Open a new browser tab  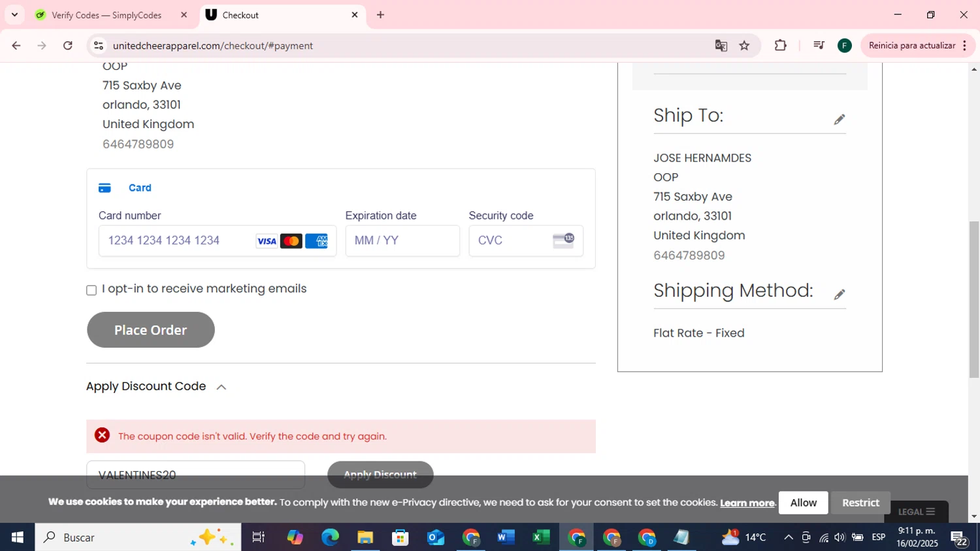pos(380,15)
